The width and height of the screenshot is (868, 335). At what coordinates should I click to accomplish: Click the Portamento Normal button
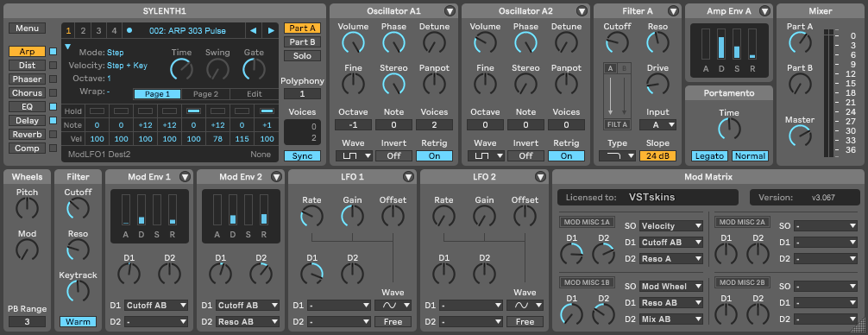click(x=750, y=156)
